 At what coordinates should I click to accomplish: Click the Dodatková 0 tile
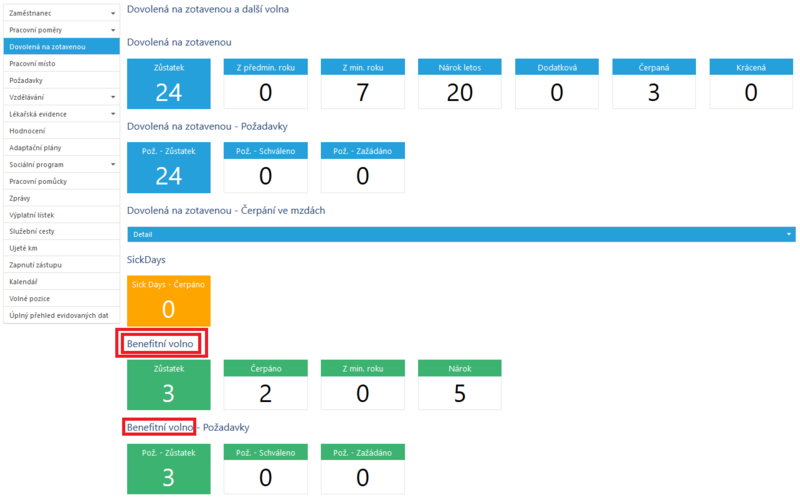(x=557, y=84)
